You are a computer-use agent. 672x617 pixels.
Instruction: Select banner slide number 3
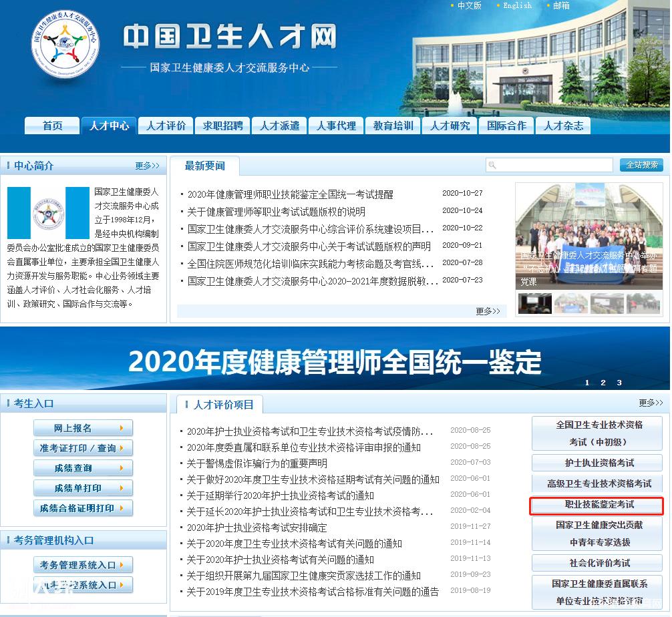tap(619, 383)
